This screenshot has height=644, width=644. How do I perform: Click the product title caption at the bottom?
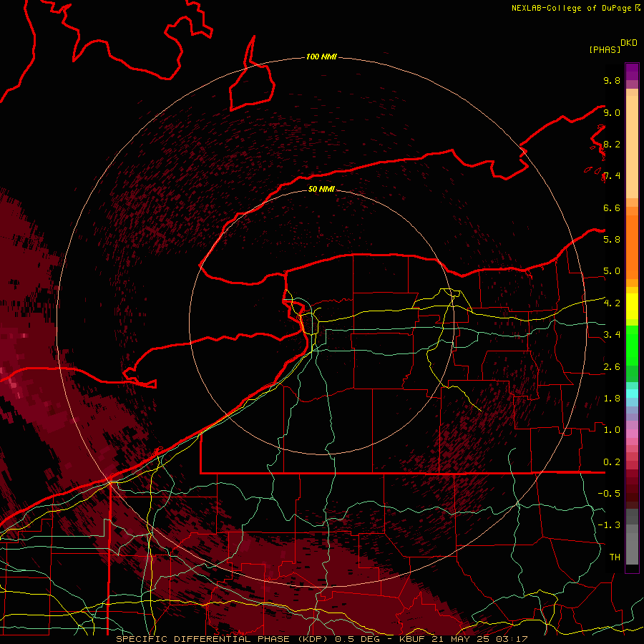(x=322, y=639)
